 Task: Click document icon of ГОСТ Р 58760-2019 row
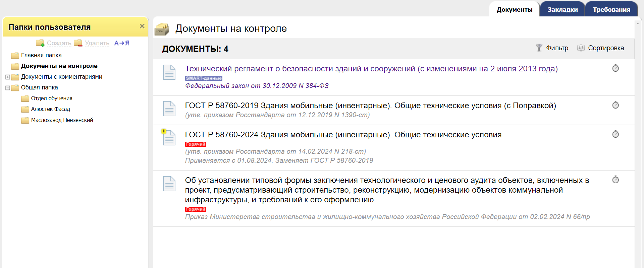click(x=169, y=109)
